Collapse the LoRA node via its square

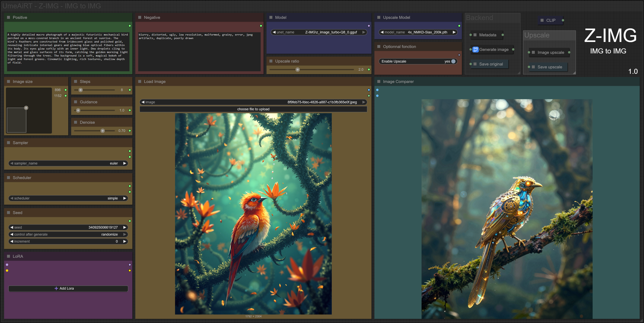9,256
